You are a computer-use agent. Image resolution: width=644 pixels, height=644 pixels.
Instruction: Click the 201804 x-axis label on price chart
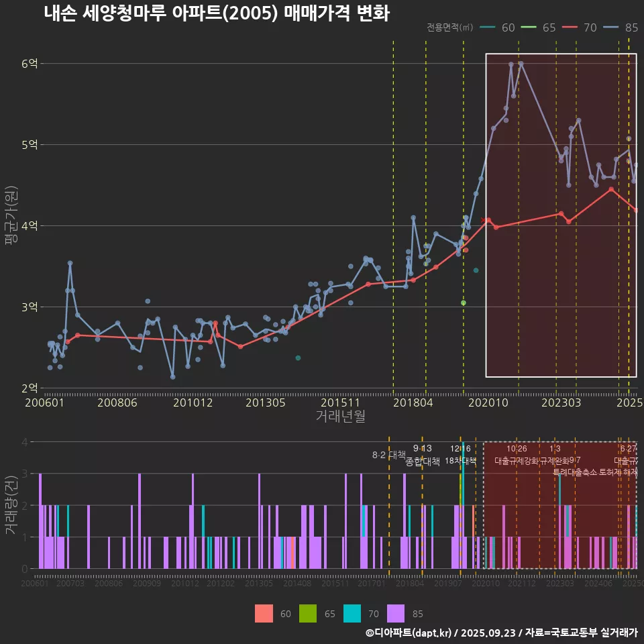[412, 403]
